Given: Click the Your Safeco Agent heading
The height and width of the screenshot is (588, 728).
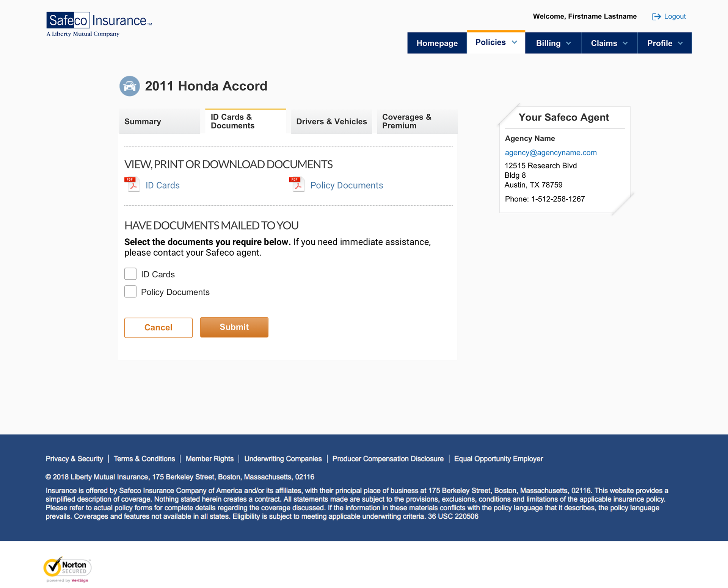Looking at the screenshot, I should coord(564,117).
